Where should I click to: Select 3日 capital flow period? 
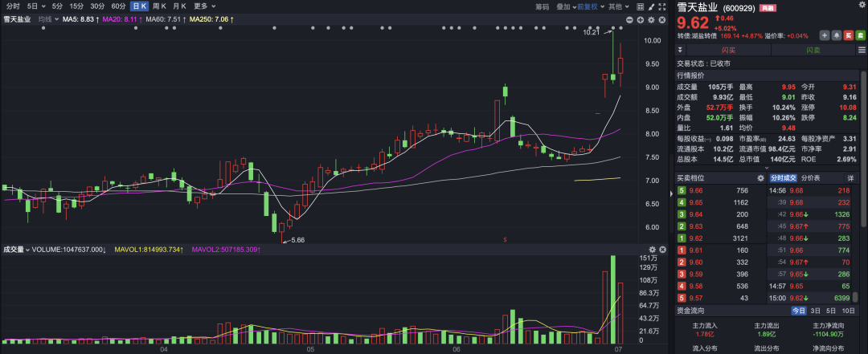815,310
